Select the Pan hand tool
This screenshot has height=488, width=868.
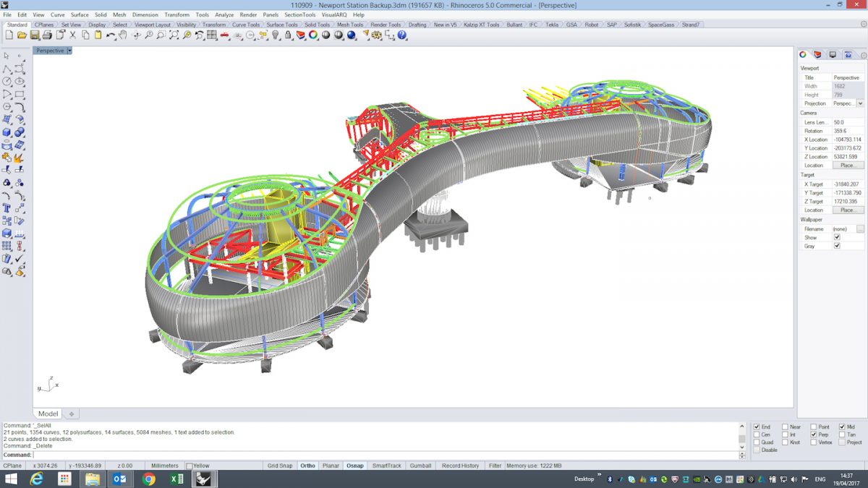122,35
